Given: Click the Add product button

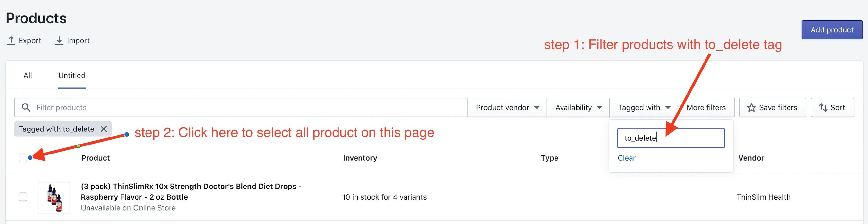Looking at the screenshot, I should 832,30.
